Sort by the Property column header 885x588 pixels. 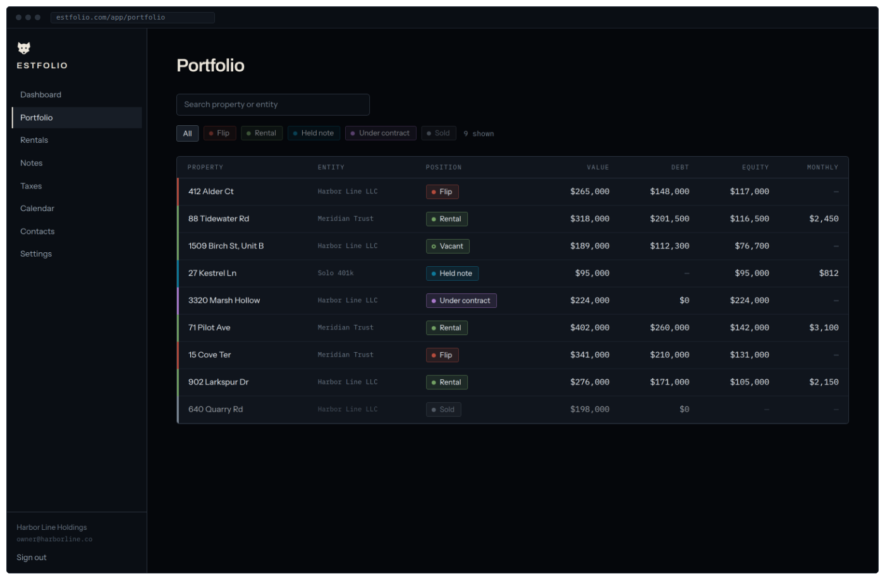[205, 168]
